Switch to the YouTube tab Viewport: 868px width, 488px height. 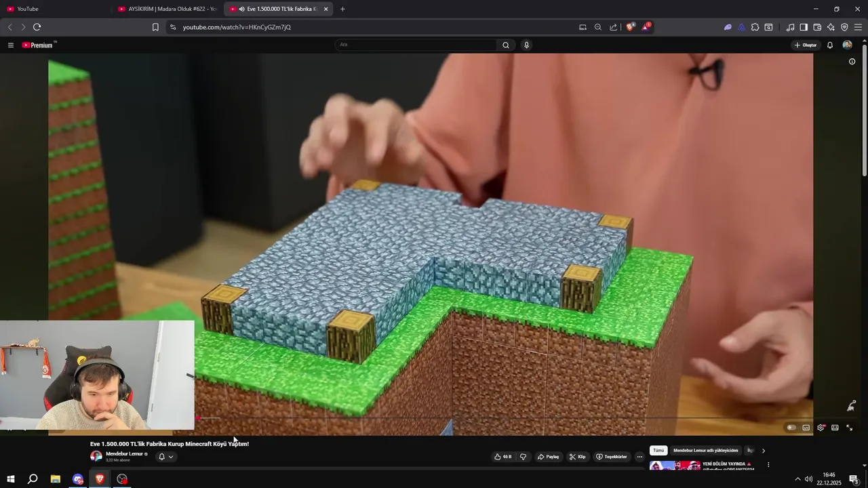[x=56, y=9]
